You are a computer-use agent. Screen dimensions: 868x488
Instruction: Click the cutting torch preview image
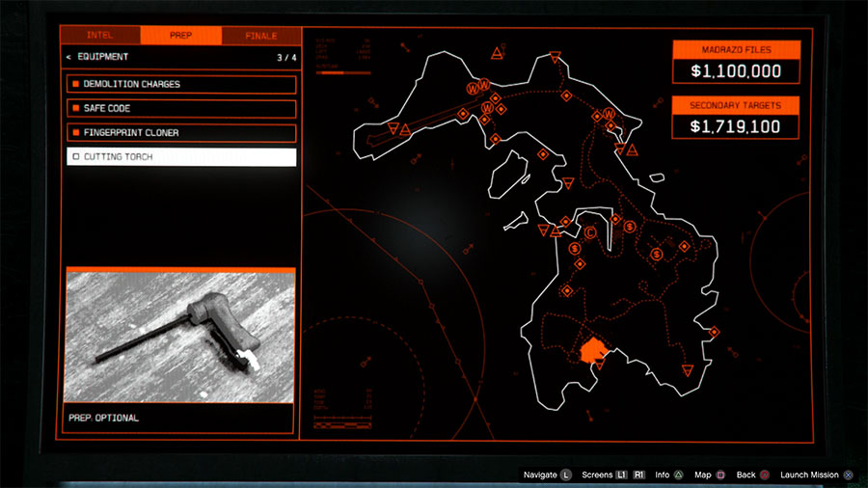tap(179, 336)
